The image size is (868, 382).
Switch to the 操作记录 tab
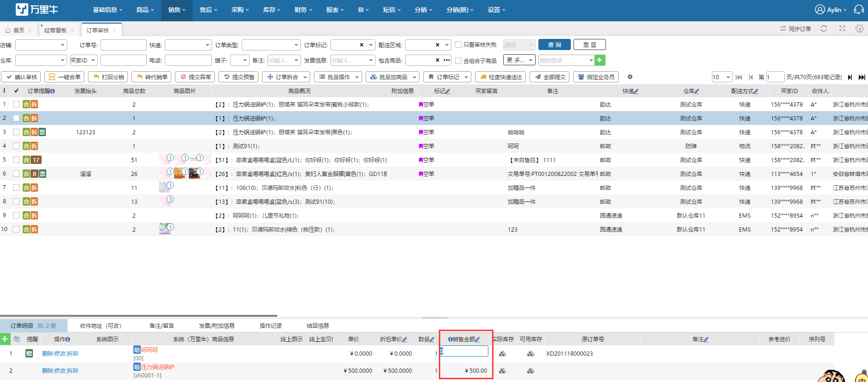click(271, 326)
